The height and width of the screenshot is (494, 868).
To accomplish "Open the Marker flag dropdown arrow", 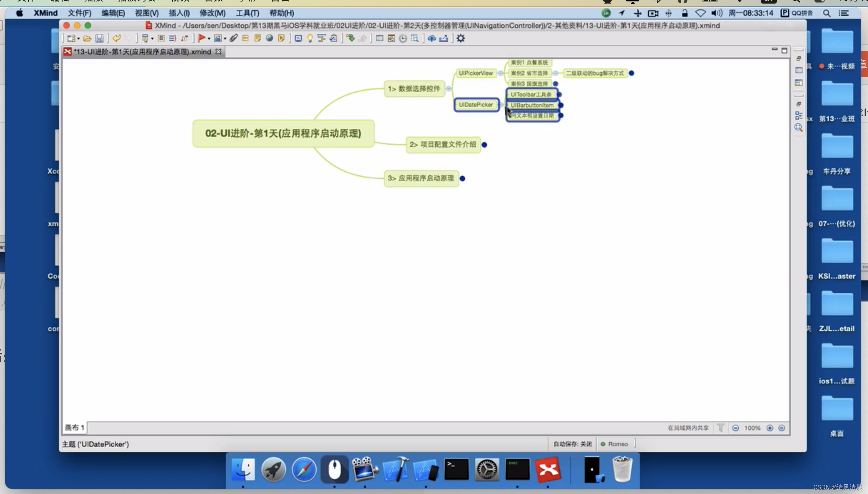I will click(209, 38).
